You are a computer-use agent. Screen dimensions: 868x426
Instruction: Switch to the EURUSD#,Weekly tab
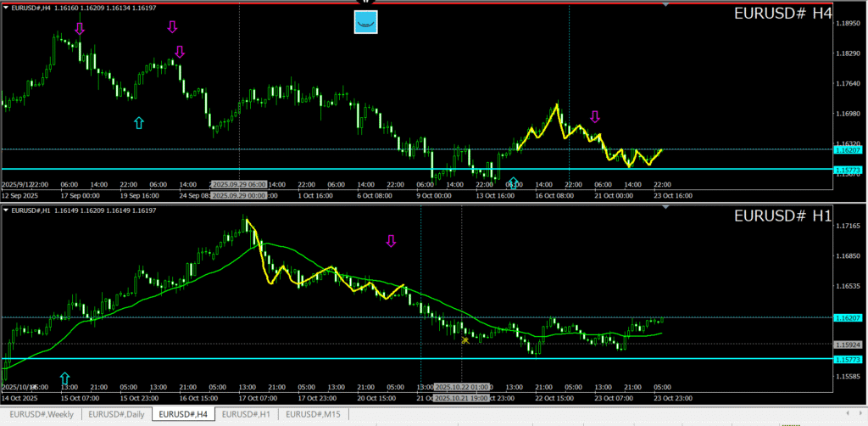coord(42,415)
